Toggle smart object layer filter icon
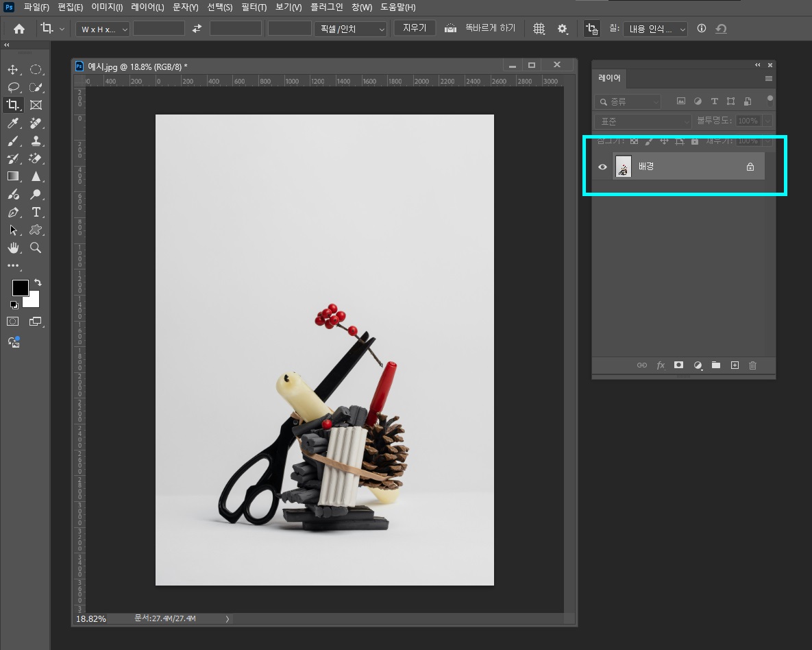812x650 pixels. 748,101
